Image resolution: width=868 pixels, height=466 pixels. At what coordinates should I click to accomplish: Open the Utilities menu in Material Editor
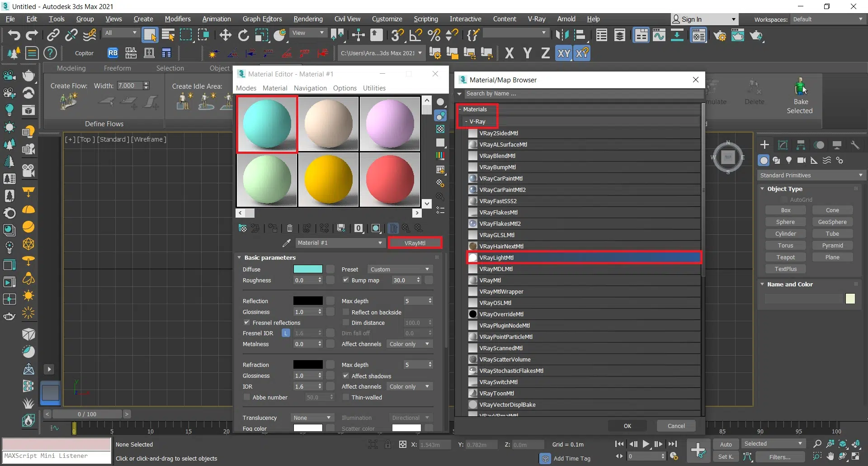coord(374,88)
